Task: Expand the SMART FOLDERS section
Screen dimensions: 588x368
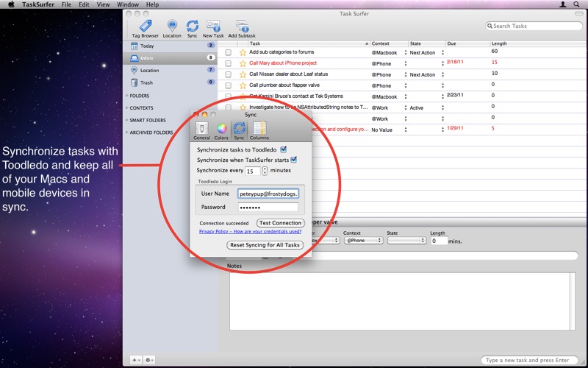Action: pyautogui.click(x=127, y=120)
